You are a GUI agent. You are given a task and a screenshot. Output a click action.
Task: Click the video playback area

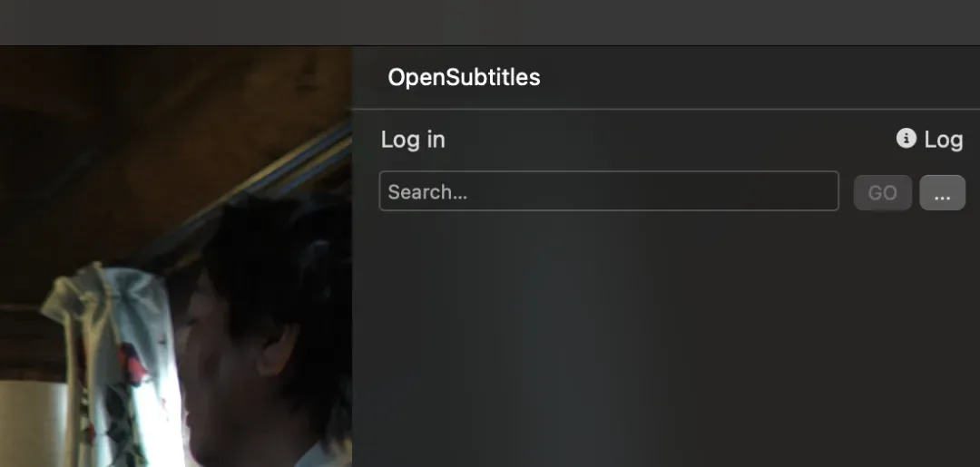pyautogui.click(x=176, y=256)
